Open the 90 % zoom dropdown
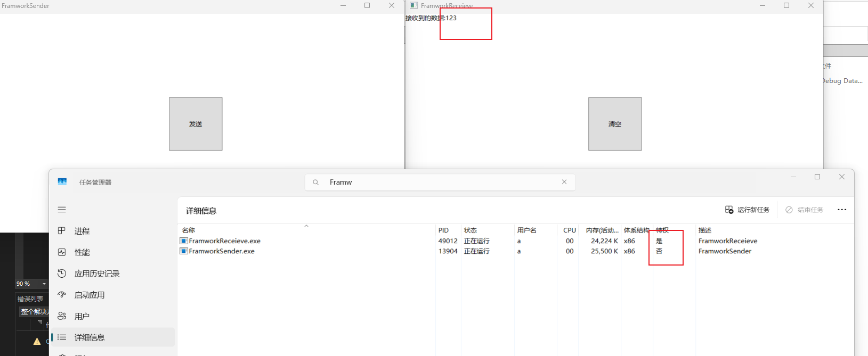The image size is (868, 356). tap(44, 284)
